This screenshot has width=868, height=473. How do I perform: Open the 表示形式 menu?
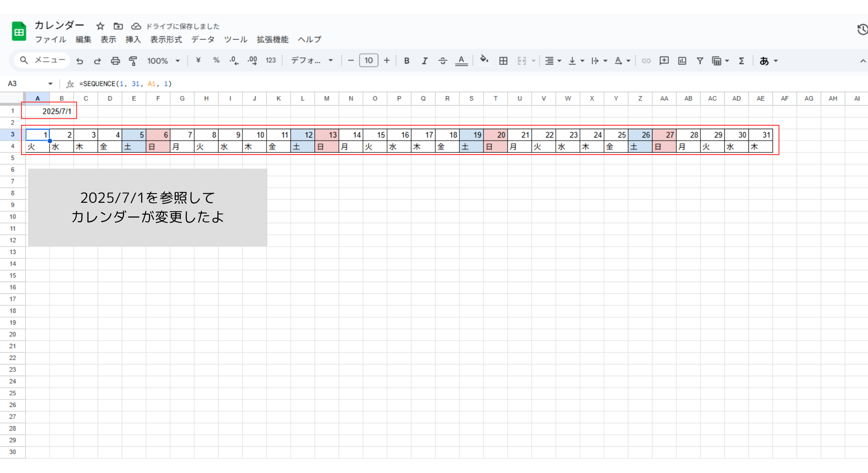click(166, 39)
